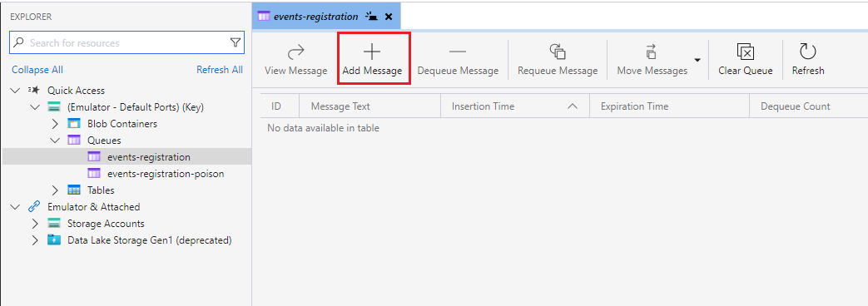
Task: Click the pin icon on the events-registration tab
Action: 372,17
